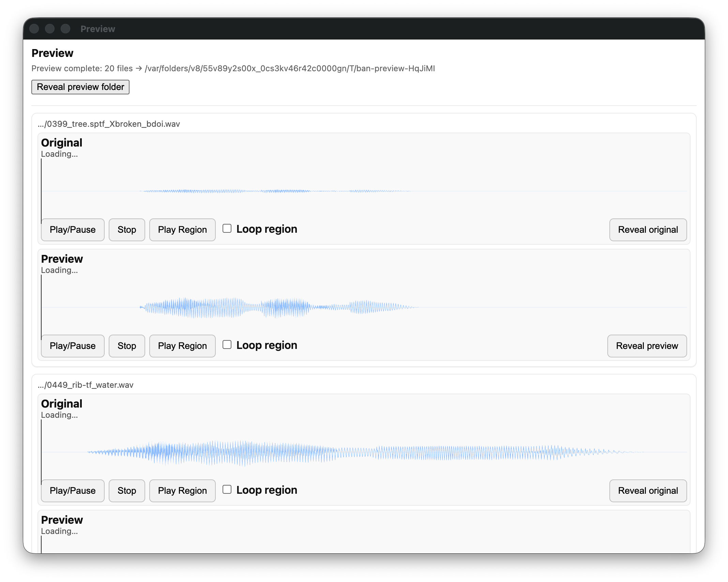728x582 pixels.
Task: Click Reveal original for 0399_tree.sptf_Xbroken_bdoi.wav
Action: (x=648, y=230)
